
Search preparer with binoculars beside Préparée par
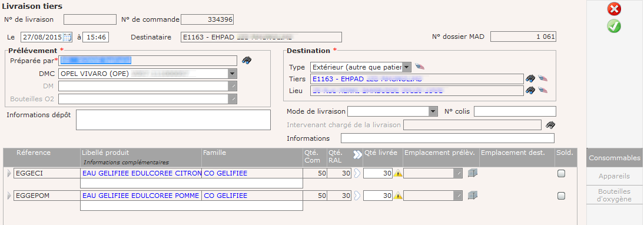tap(247, 60)
